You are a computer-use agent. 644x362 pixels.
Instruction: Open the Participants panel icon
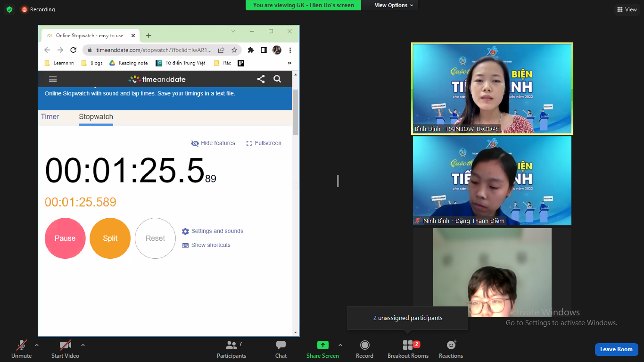231,346
